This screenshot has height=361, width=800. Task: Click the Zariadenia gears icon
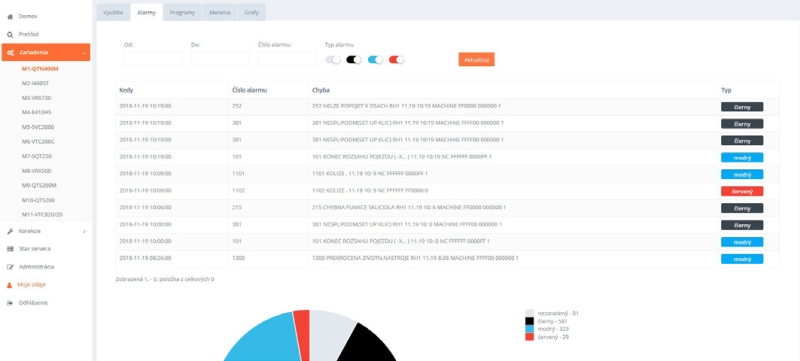pyautogui.click(x=10, y=53)
